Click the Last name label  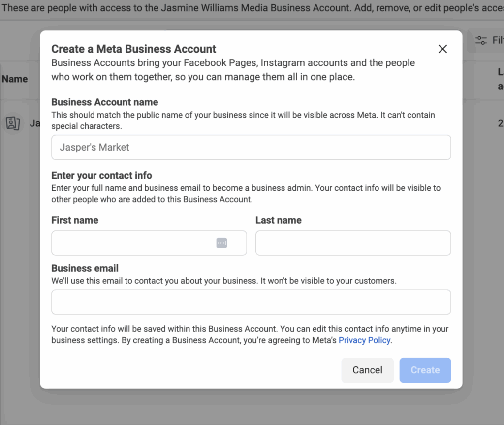coord(279,220)
